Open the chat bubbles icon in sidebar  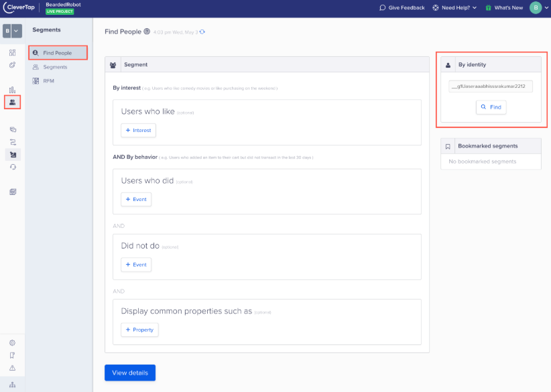coord(13,129)
